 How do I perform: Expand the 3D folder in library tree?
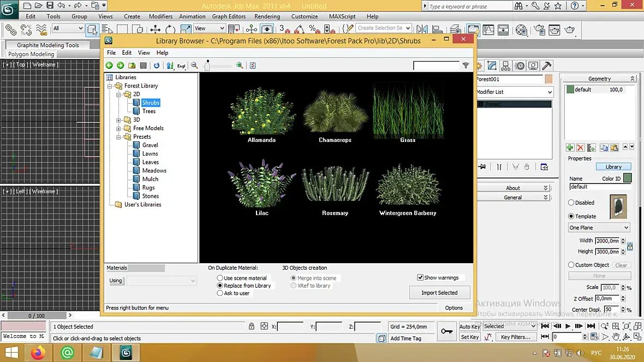(x=119, y=120)
